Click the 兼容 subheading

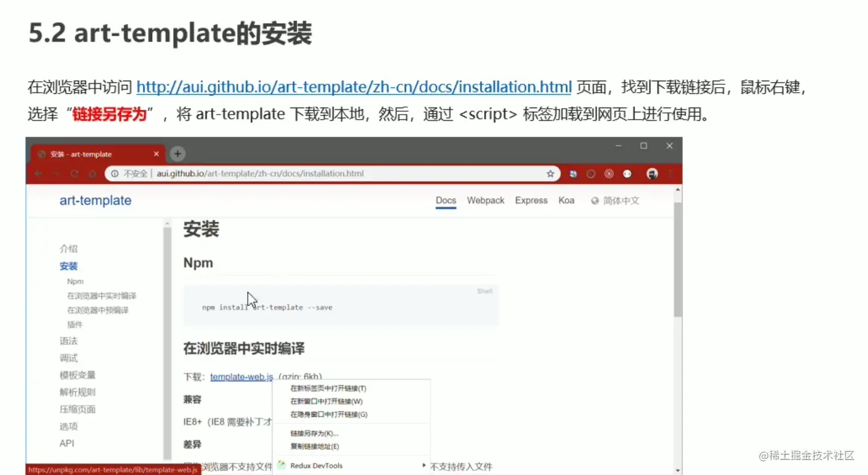tap(192, 399)
